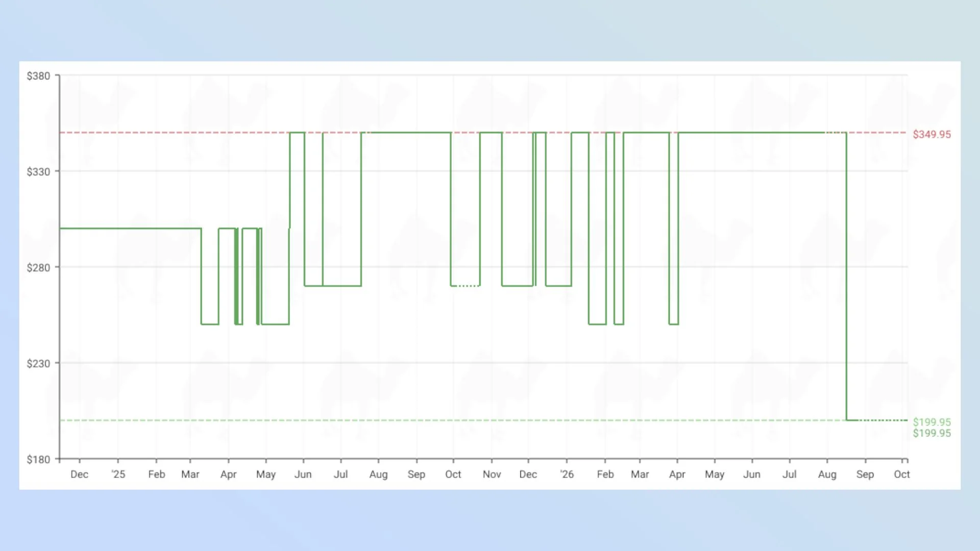980x551 pixels.
Task: Select the '25 year label on x-axis
Action: pyautogui.click(x=118, y=474)
